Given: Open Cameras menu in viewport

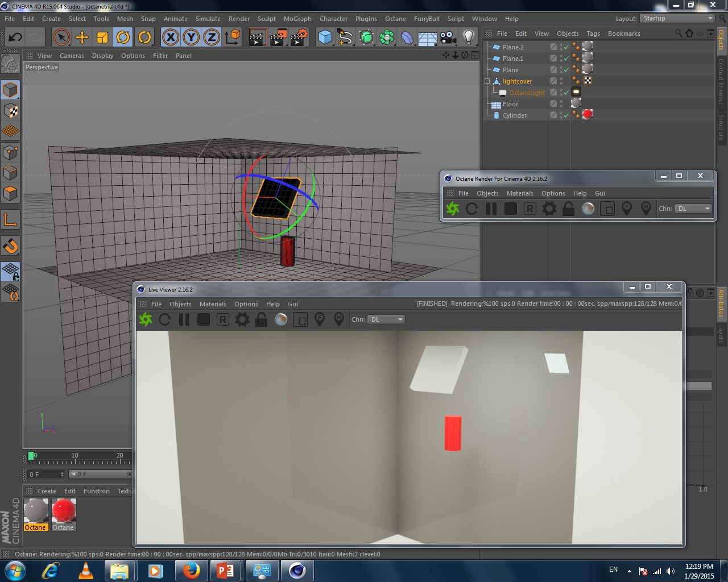Looking at the screenshot, I should click(x=72, y=56).
